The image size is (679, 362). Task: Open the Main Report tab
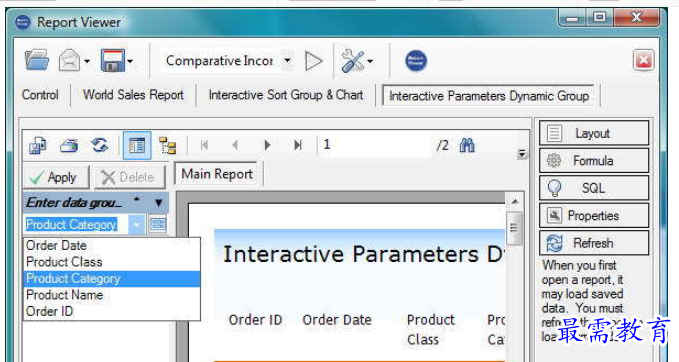(x=217, y=174)
